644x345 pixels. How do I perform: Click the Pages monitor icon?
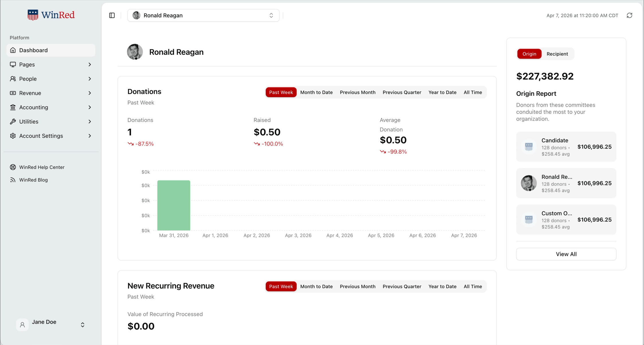coord(13,64)
